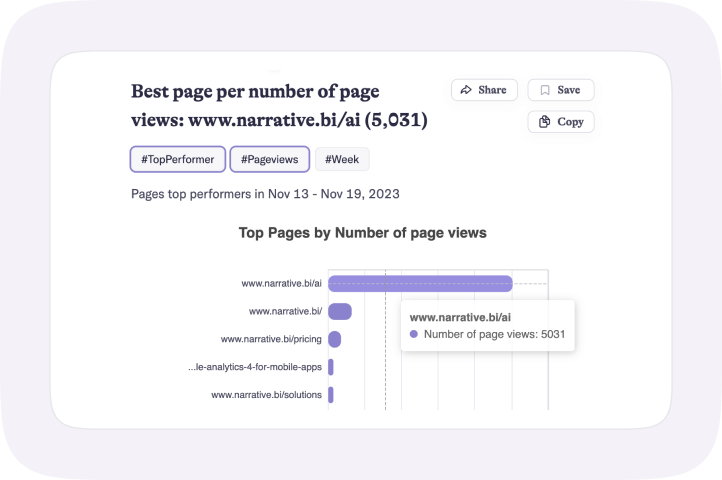Viewport: 722px width, 480px height.
Task: Click the tooltip header www.narrative.bi/ai
Action: point(460,317)
